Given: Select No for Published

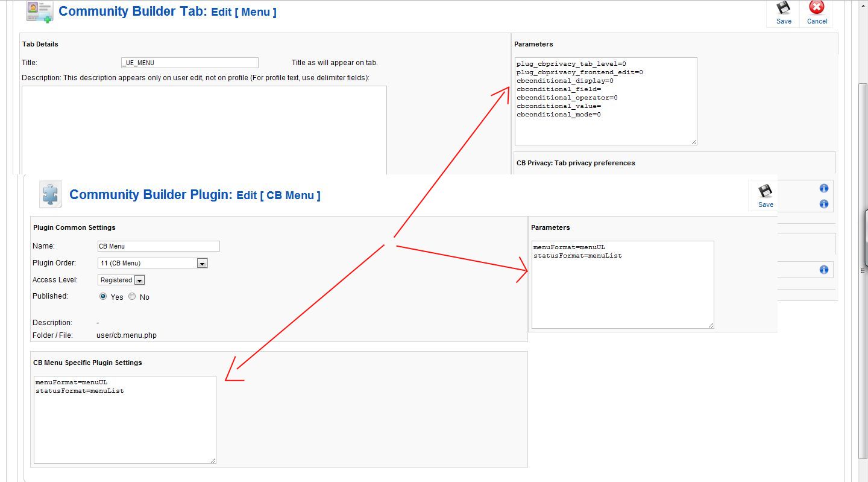Looking at the screenshot, I should click(132, 297).
